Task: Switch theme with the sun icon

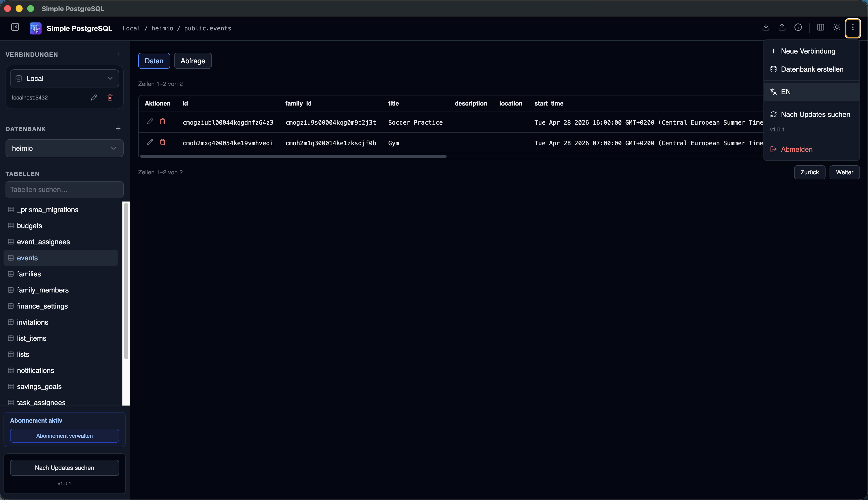Action: click(x=837, y=27)
